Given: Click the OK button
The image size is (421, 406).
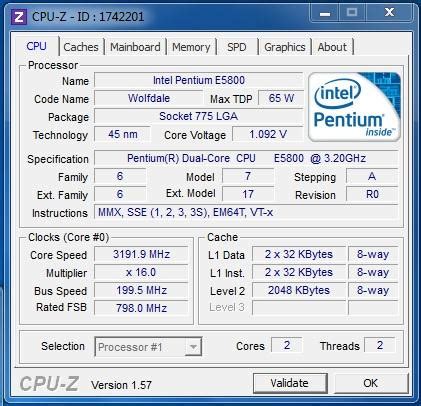Looking at the screenshot, I should coord(371,383).
